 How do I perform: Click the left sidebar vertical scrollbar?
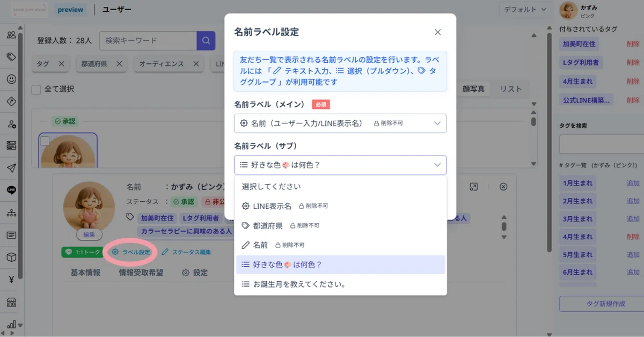(20, 156)
